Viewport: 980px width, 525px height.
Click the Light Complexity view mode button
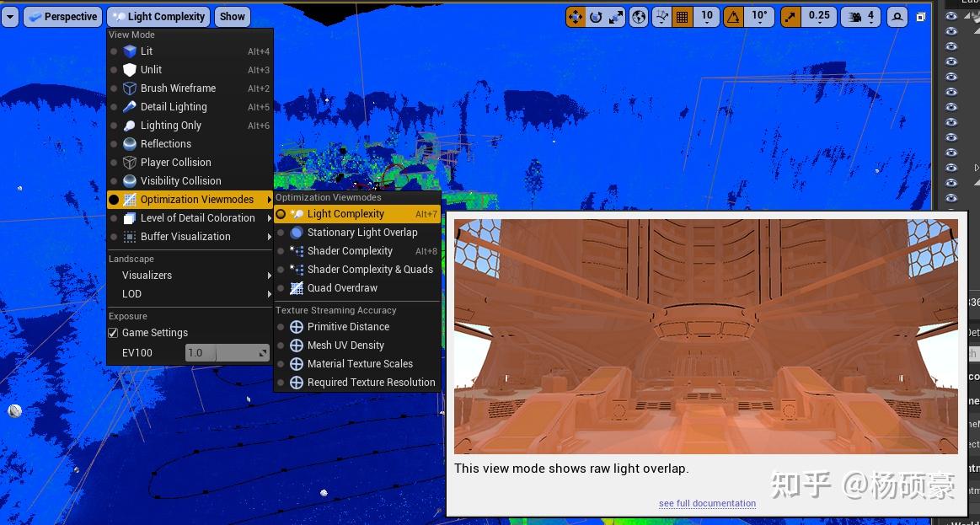click(158, 17)
